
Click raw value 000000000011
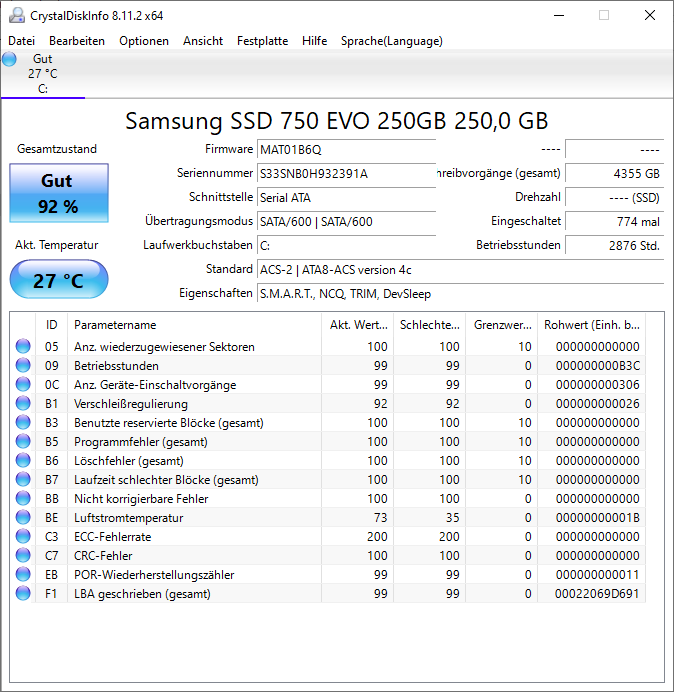[x=598, y=574]
